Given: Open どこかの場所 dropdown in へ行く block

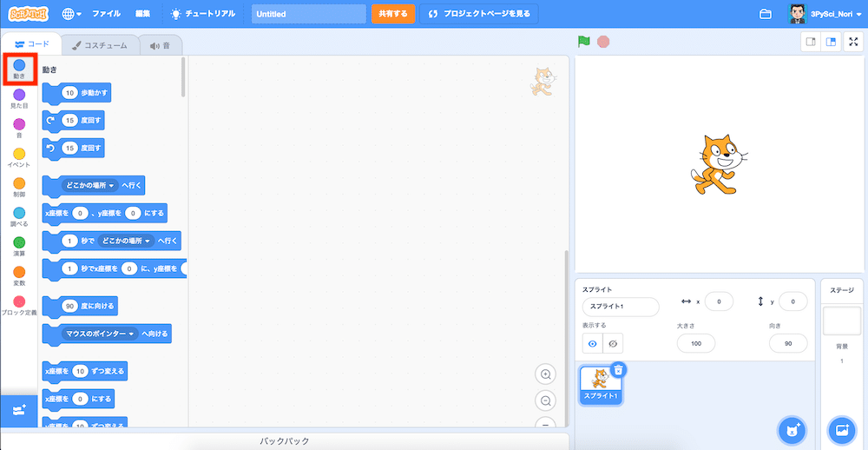Looking at the screenshot, I should [90, 186].
